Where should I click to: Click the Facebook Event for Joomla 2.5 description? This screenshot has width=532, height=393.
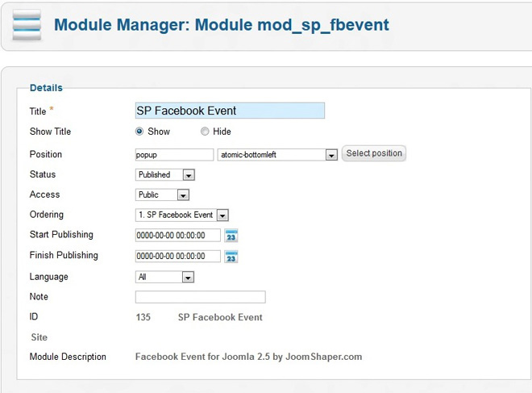pyautogui.click(x=248, y=357)
